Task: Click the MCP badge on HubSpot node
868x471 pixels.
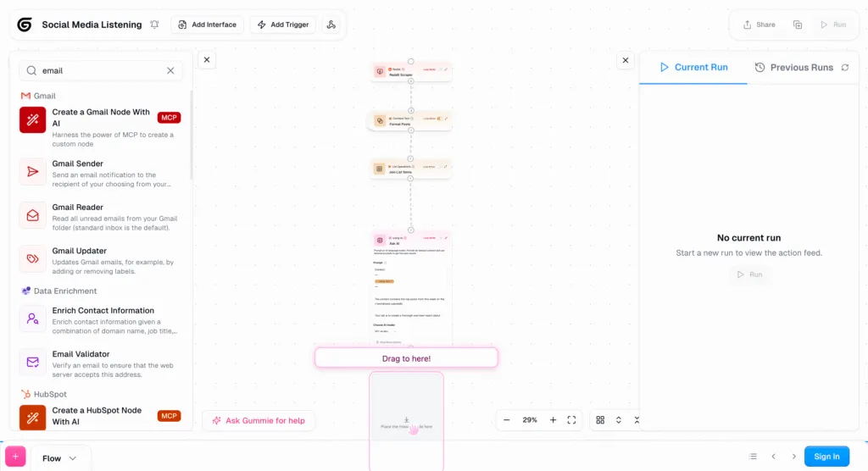Action: tap(169, 416)
